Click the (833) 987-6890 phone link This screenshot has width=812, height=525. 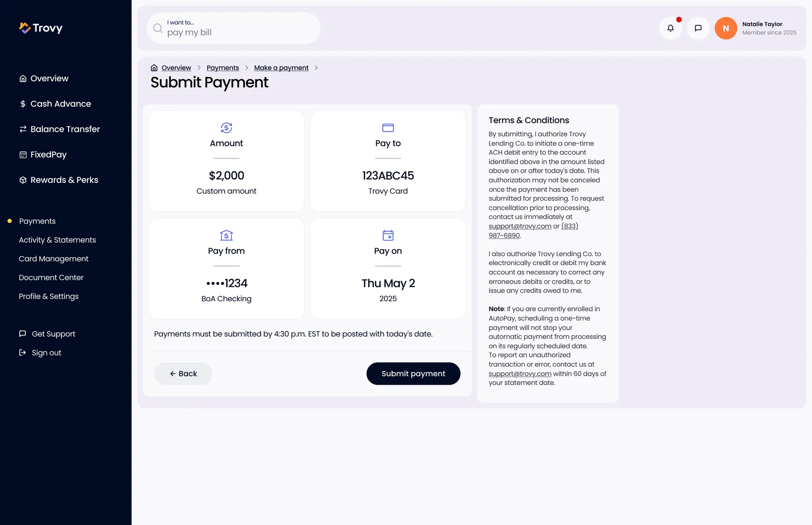(533, 230)
